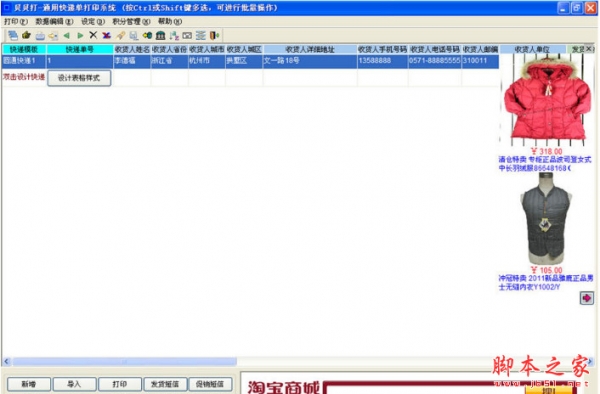Image resolution: width=600 pixels, height=394 pixels.
Task: Click the black X delete icon
Action: 93,35
